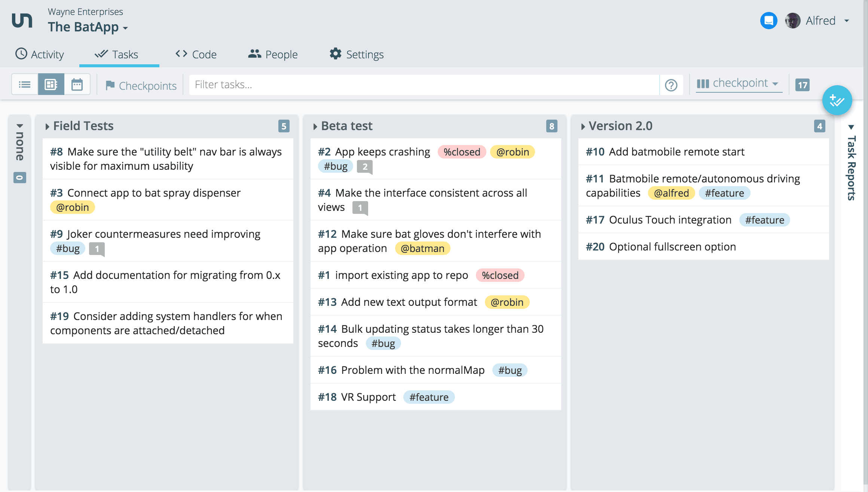
Task: Open the notifications chat icon
Action: click(x=768, y=21)
